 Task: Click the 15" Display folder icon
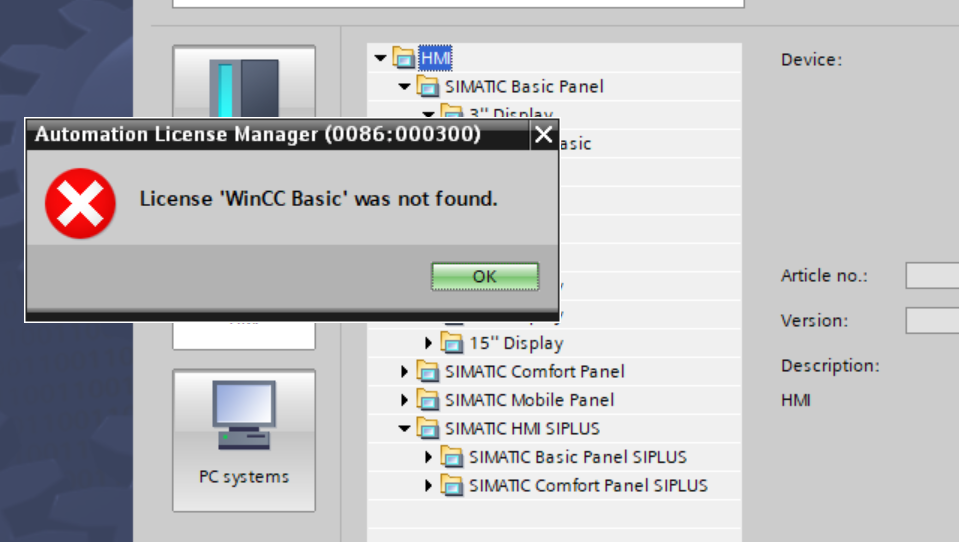click(452, 343)
